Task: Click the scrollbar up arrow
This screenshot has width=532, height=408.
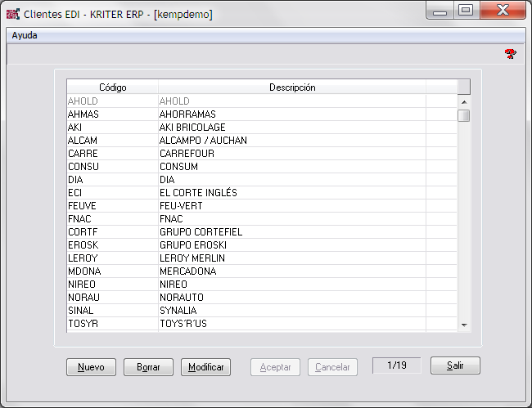Action: [x=464, y=101]
